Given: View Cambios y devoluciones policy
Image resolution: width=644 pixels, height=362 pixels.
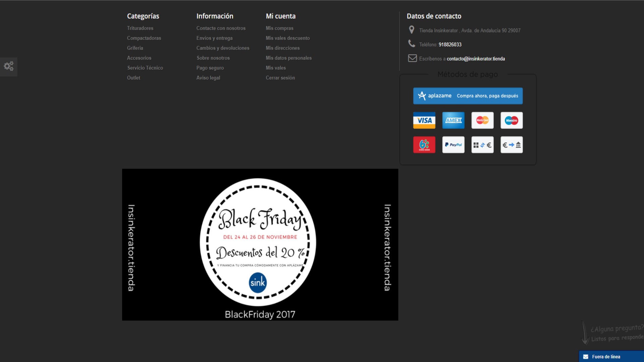Looking at the screenshot, I should tap(223, 48).
